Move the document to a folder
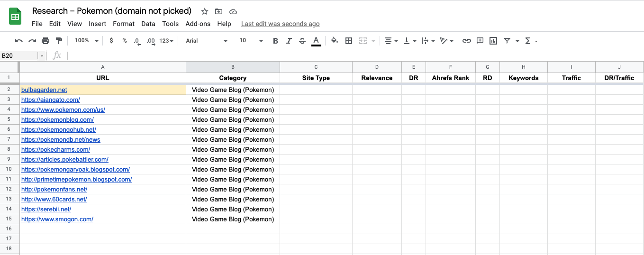644x255 pixels. point(218,11)
